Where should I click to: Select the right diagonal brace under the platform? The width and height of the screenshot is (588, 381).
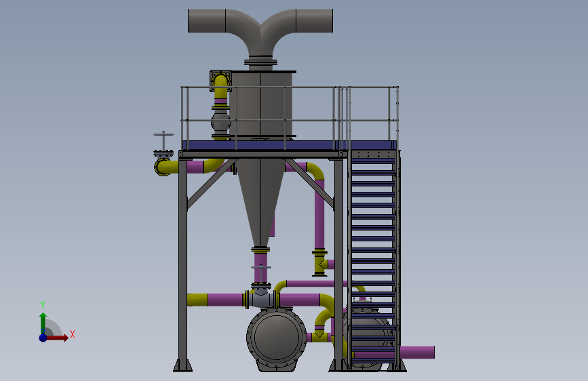point(309,184)
